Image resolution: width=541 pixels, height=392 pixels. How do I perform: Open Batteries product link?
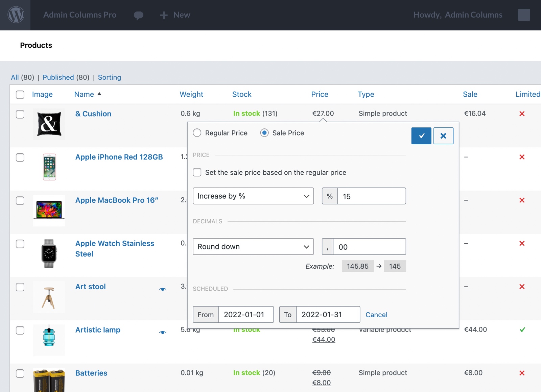[x=91, y=373]
